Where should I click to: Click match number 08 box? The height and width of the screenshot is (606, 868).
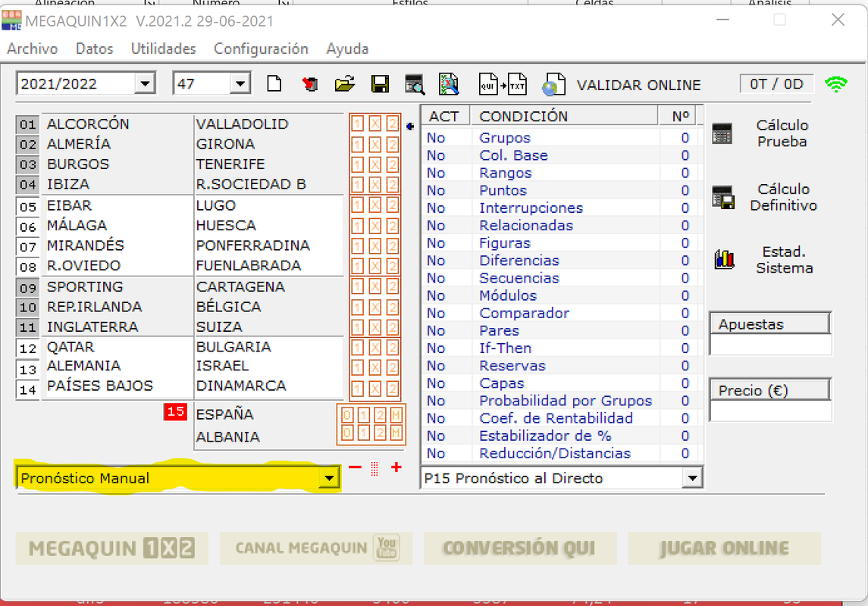tap(28, 267)
